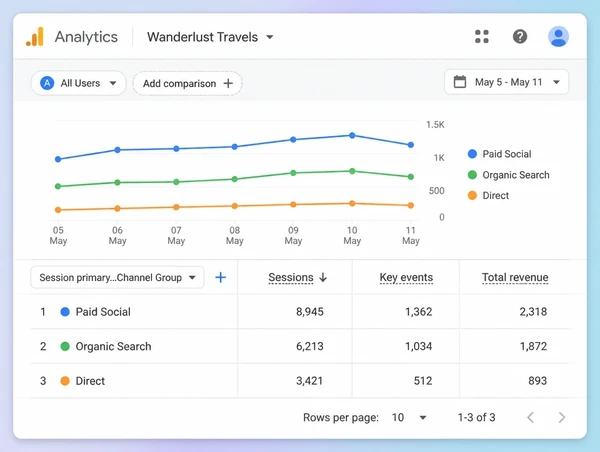
Task: Click the 1-3 of 3 pagination text
Action: 476,417
